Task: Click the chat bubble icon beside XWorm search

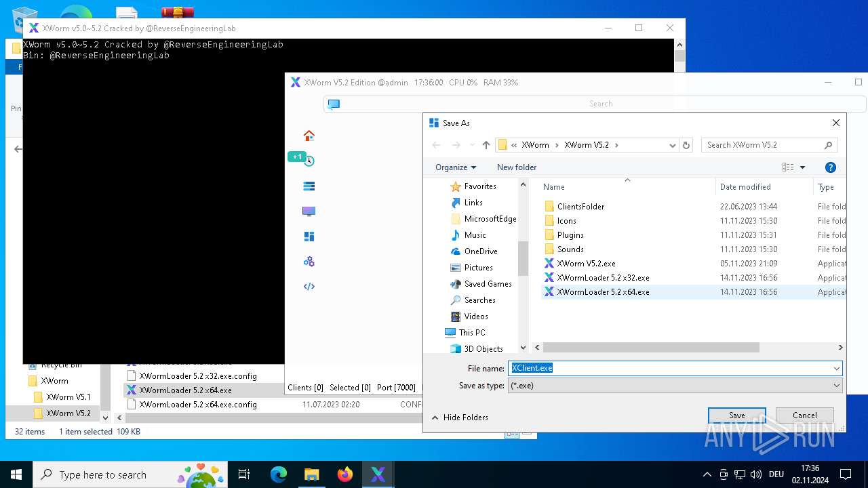Action: coord(333,104)
